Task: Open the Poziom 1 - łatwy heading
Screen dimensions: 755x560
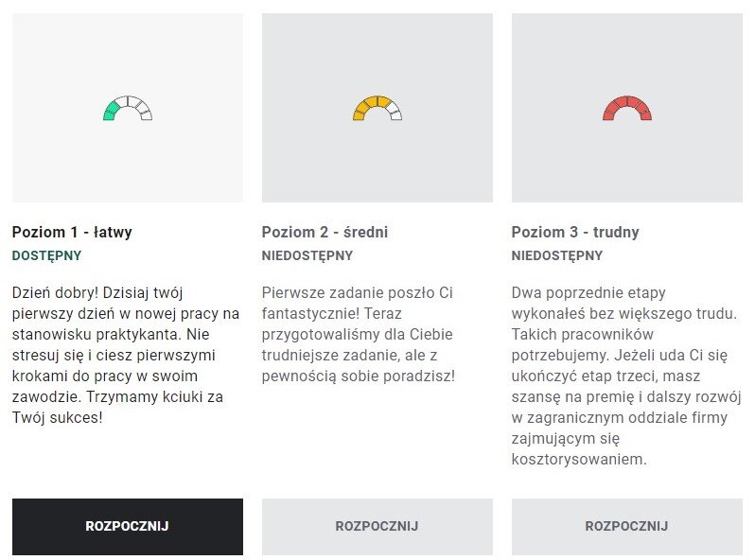Action: point(72,232)
